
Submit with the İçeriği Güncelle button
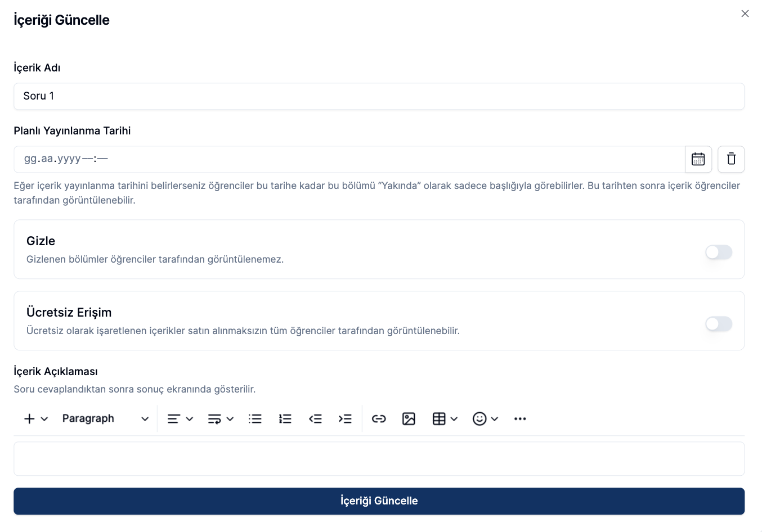click(x=379, y=501)
